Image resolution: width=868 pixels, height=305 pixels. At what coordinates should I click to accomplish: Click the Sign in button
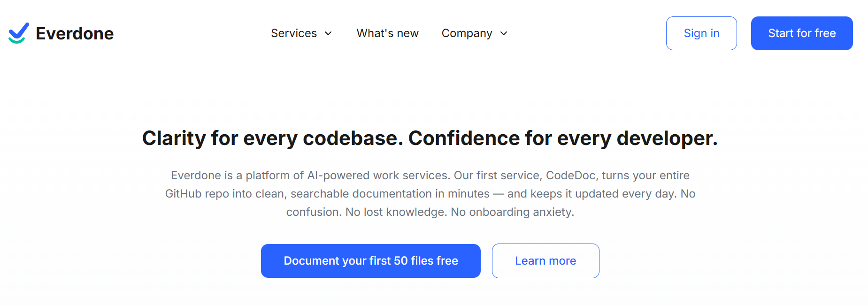[701, 33]
